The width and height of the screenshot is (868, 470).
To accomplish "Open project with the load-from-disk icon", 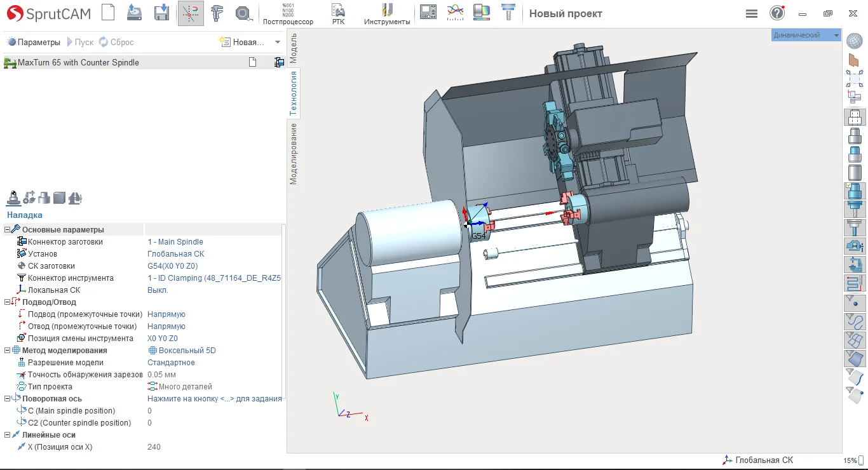I will pos(135,13).
